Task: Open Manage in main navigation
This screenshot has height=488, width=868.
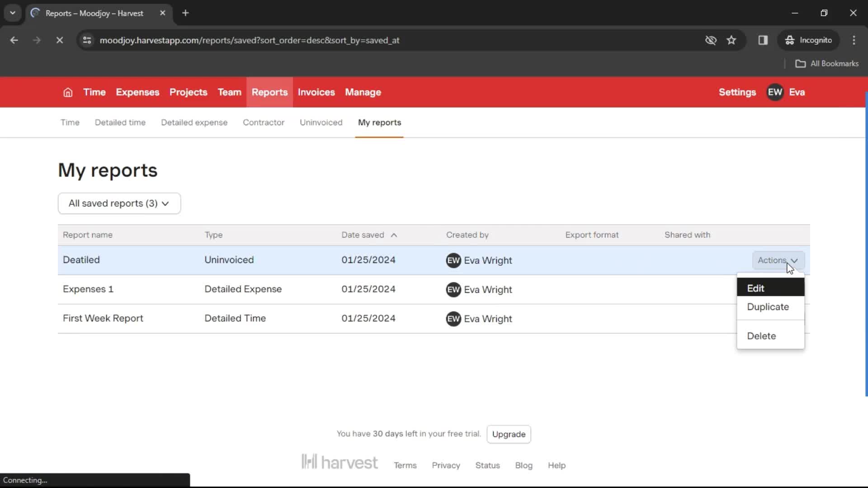Action: point(363,92)
